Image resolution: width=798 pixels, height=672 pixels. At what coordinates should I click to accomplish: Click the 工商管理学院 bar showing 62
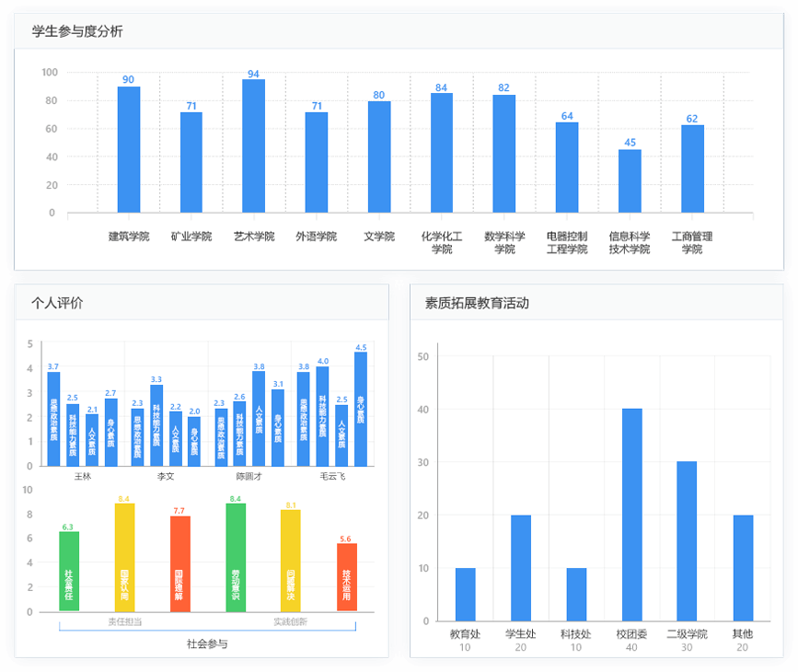[692, 168]
